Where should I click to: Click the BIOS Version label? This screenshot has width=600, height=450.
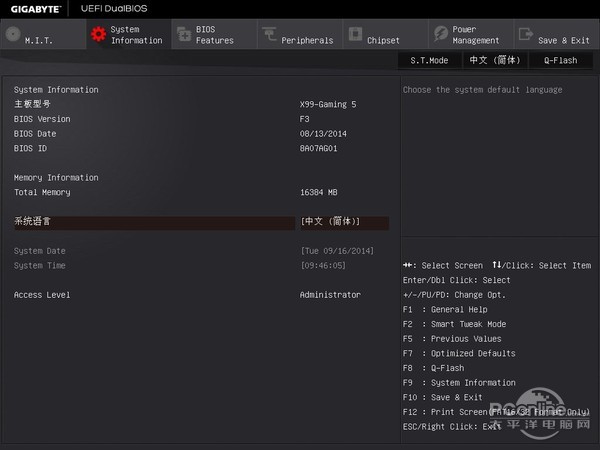click(42, 119)
